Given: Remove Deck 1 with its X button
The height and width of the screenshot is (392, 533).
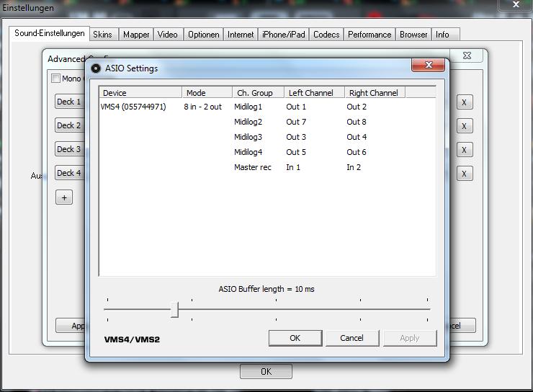Looking at the screenshot, I should point(465,102).
